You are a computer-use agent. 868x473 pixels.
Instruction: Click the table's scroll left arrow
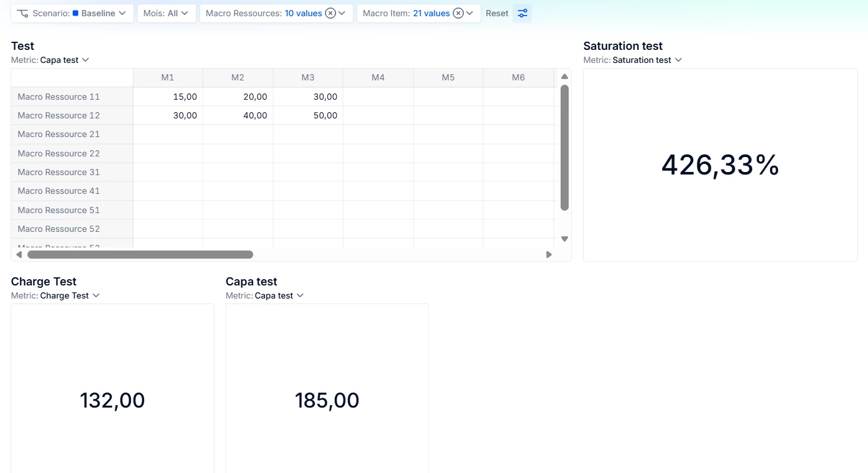(19, 254)
